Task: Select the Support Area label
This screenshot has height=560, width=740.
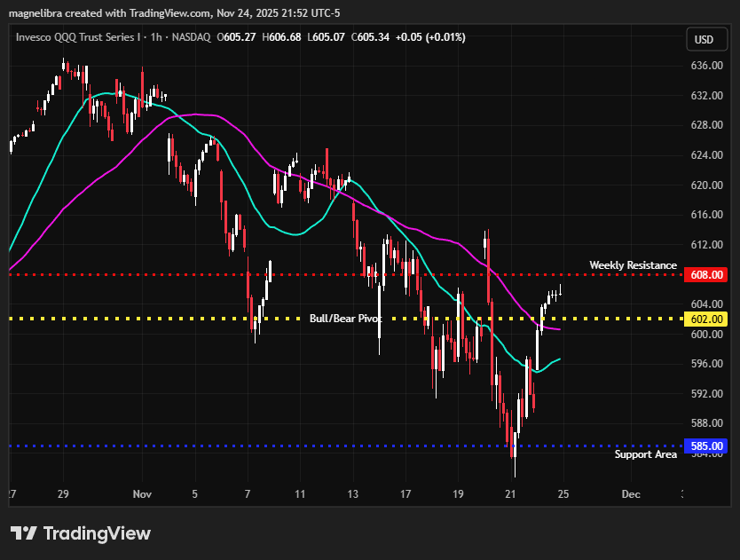Action: (646, 454)
